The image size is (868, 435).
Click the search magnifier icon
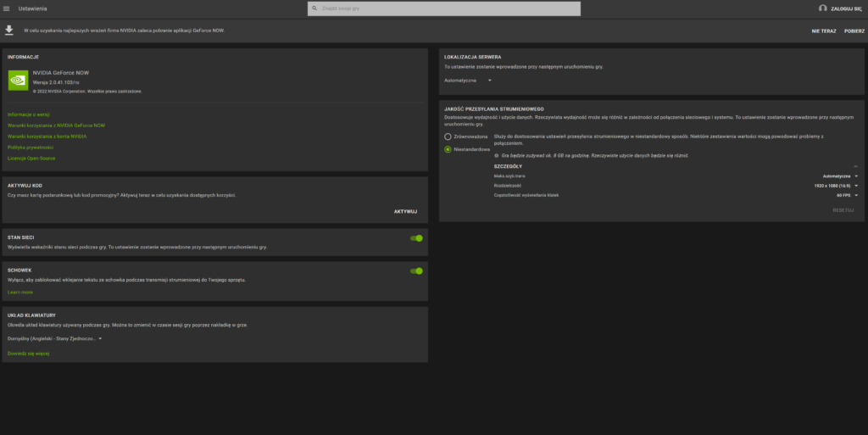pyautogui.click(x=314, y=8)
